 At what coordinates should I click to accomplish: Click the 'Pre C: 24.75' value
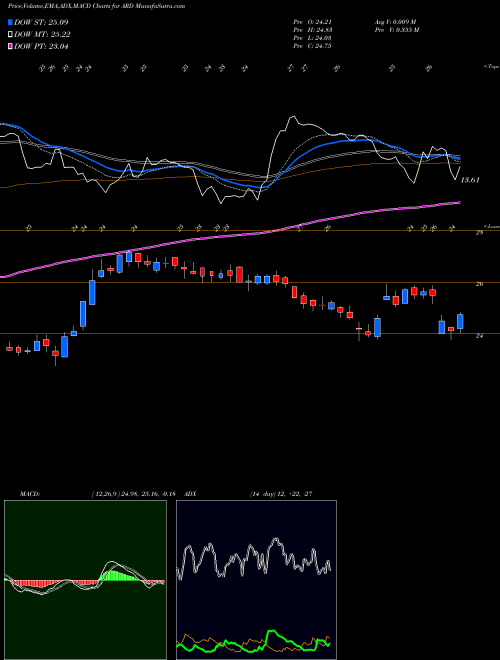click(x=312, y=46)
